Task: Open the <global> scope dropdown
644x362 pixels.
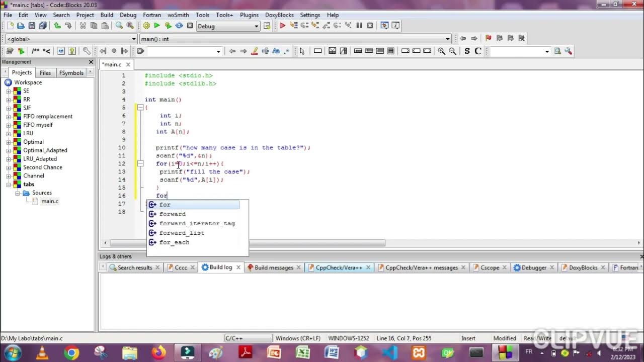Action: coord(134,39)
